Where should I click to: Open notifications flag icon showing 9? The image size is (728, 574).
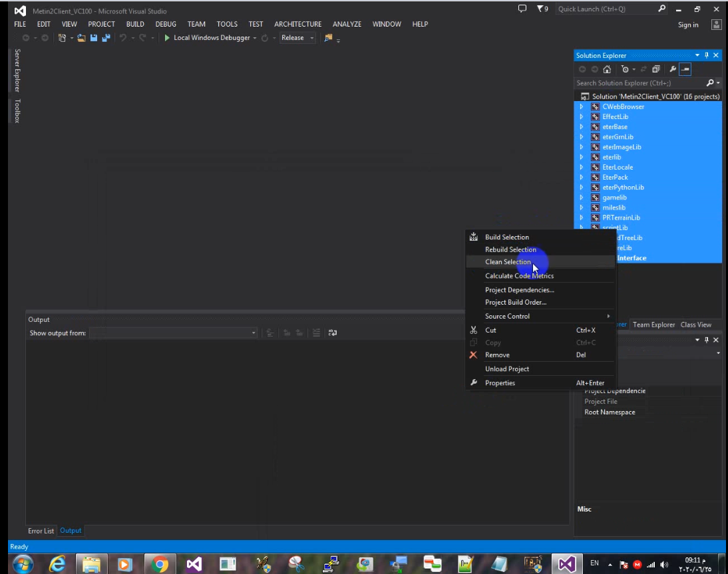tap(542, 9)
